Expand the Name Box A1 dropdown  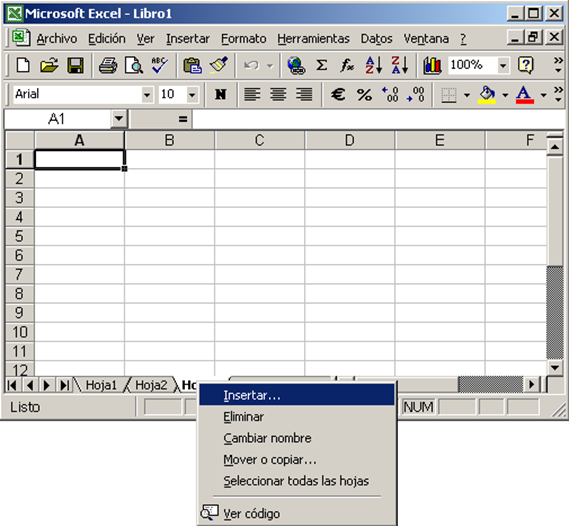tap(119, 119)
